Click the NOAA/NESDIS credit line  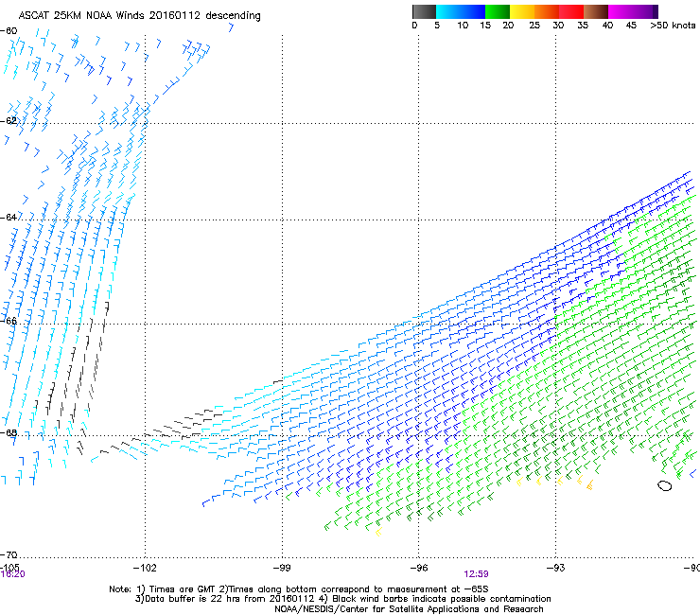[x=409, y=609]
